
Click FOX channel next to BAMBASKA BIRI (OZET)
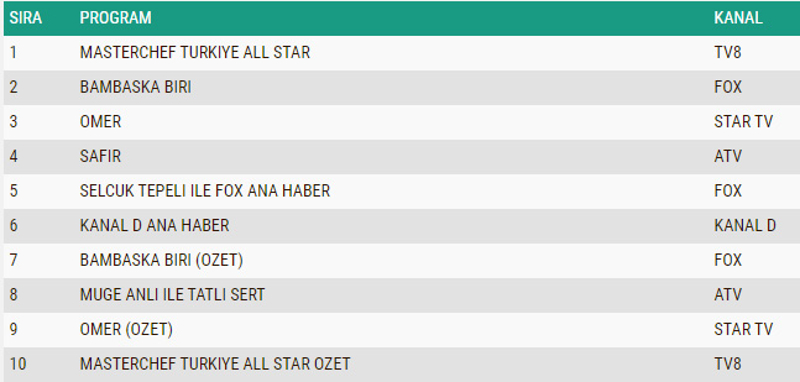pos(728,260)
